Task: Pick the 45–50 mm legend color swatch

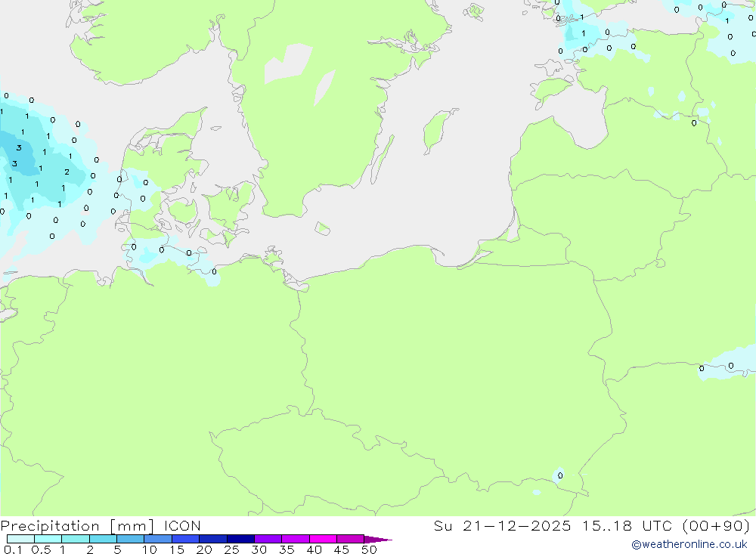Action: (351, 539)
